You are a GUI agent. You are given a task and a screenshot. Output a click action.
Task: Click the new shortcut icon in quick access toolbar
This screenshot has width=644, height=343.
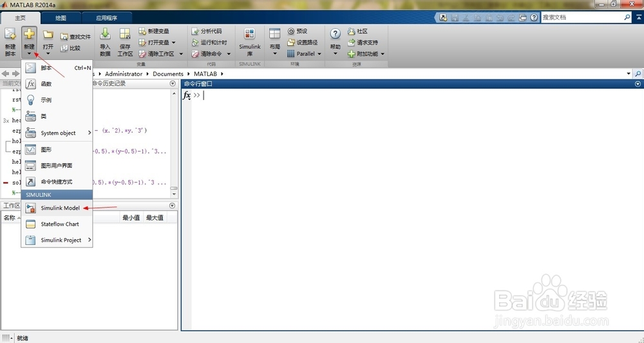click(x=443, y=17)
